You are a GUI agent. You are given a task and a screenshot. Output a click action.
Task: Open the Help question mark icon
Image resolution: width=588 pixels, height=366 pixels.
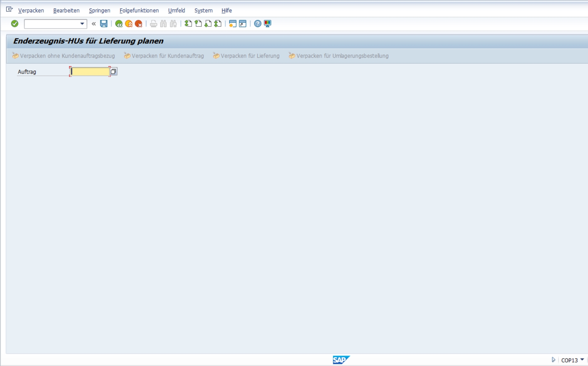(x=257, y=24)
